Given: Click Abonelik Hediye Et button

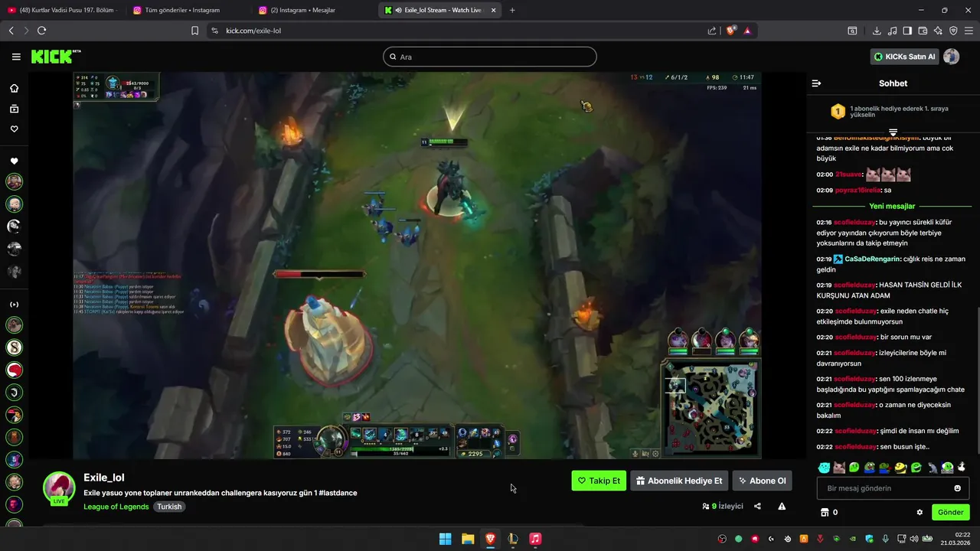Looking at the screenshot, I should [x=679, y=481].
